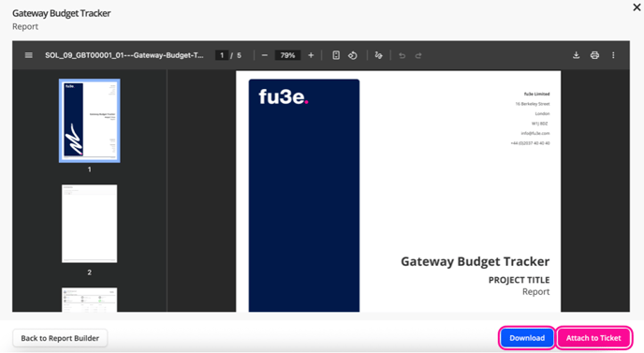Viewport: 644px width, 353px height.
Task: Zoom out with the minus icon
Action: tap(265, 55)
